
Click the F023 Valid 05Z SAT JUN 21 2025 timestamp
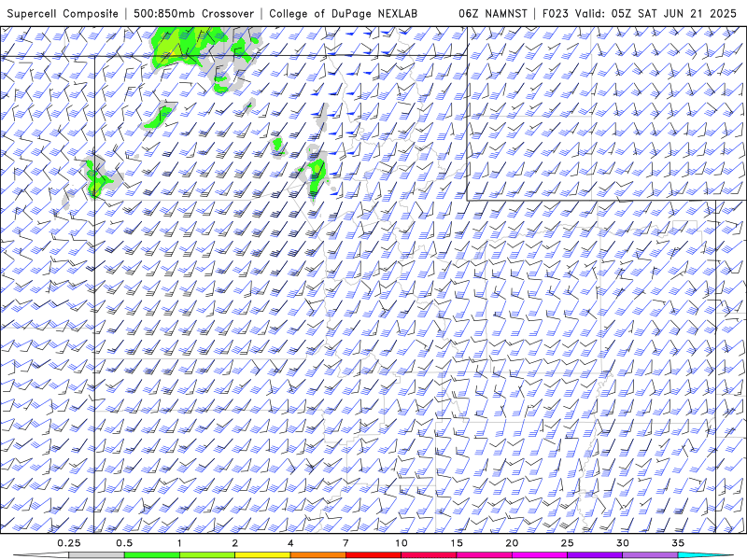tap(640, 14)
